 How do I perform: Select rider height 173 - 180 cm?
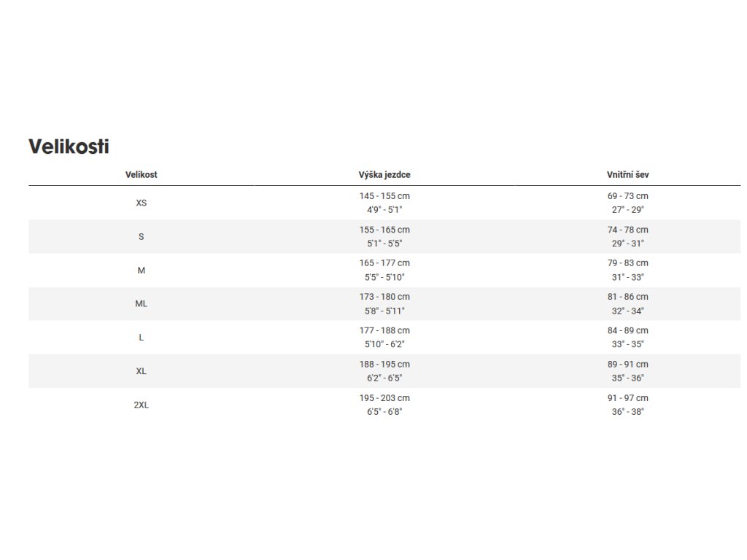coord(384,297)
